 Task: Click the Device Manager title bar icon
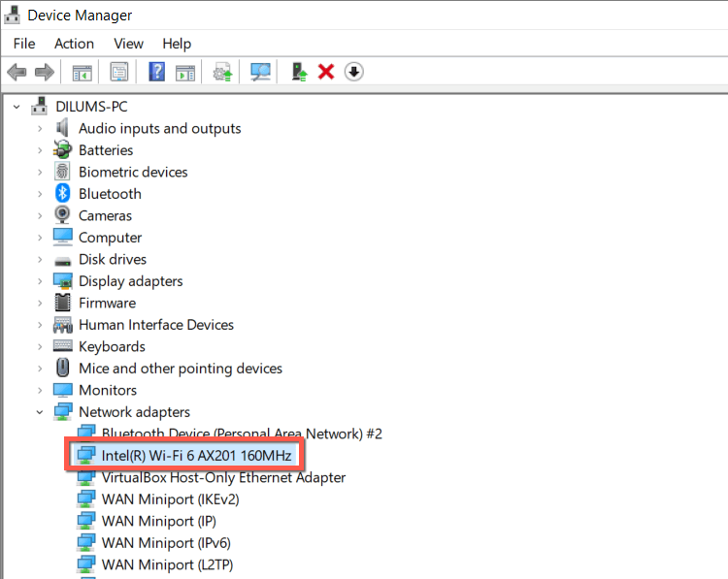point(12,15)
